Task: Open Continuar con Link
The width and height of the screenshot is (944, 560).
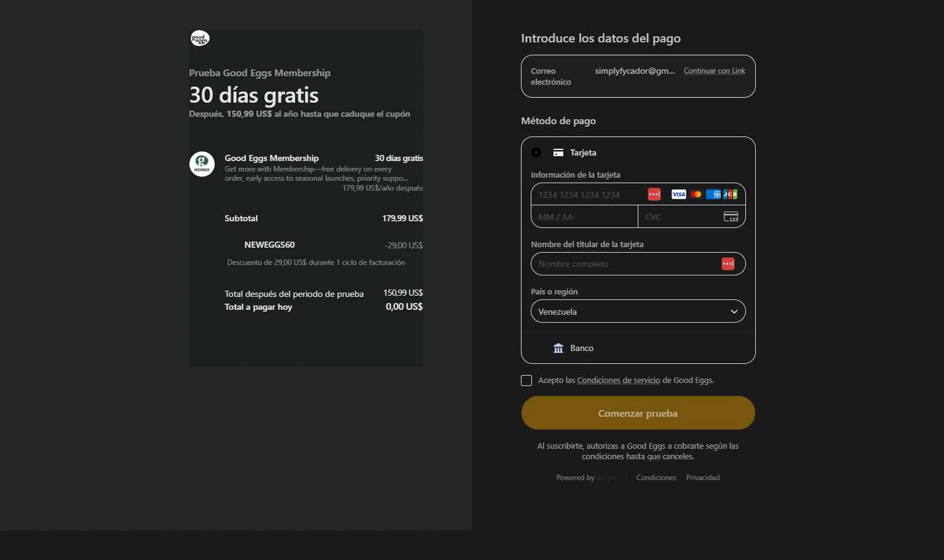Action: 714,71
